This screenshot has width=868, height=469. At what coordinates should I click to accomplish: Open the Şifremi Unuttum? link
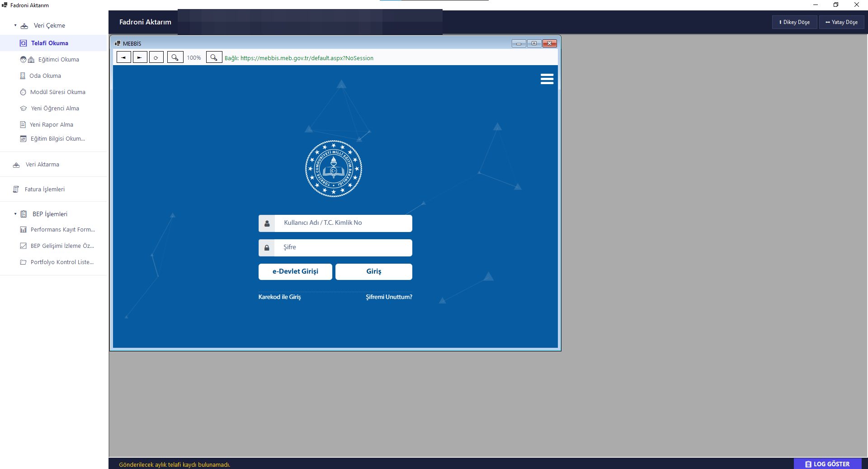(x=389, y=297)
